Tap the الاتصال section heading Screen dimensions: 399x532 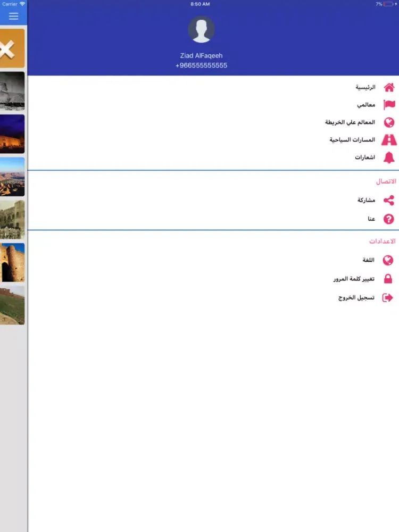coord(386,181)
